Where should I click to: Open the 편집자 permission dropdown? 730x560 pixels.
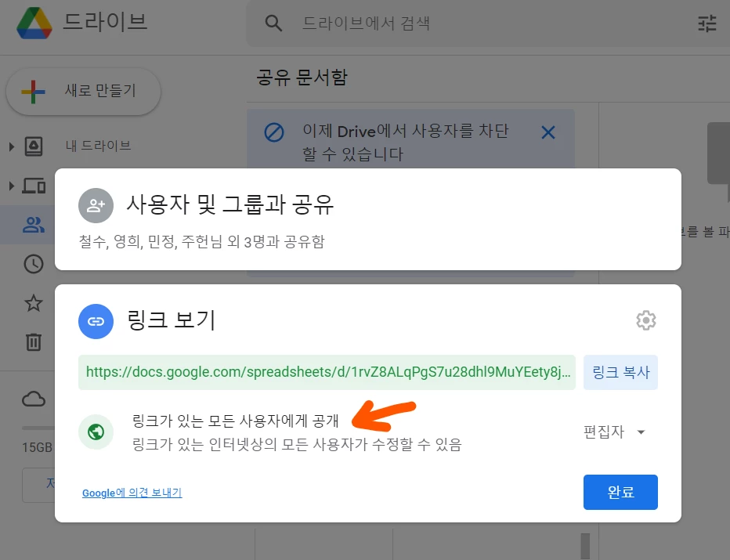point(616,432)
